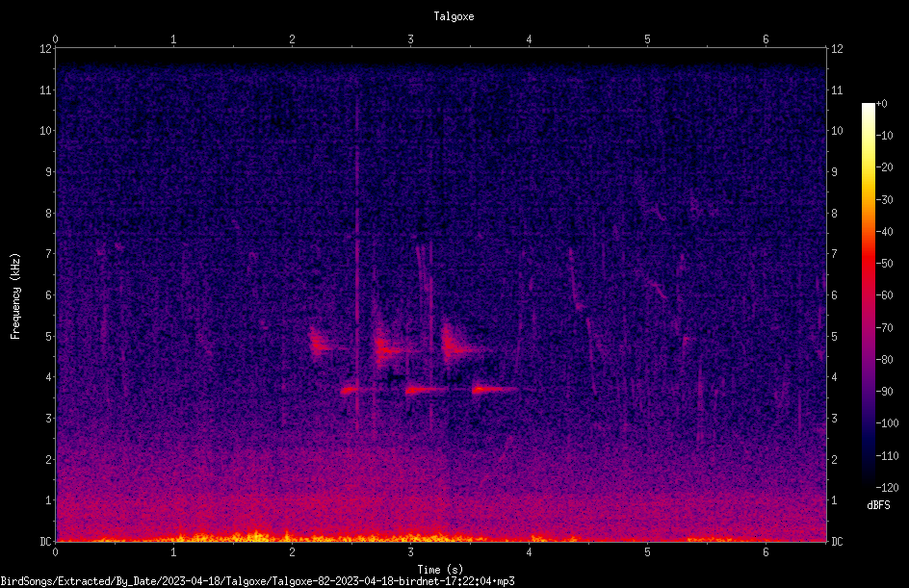Click the Talgoxe title above the spectrogram
This screenshot has width=909, height=588.
(454, 16)
